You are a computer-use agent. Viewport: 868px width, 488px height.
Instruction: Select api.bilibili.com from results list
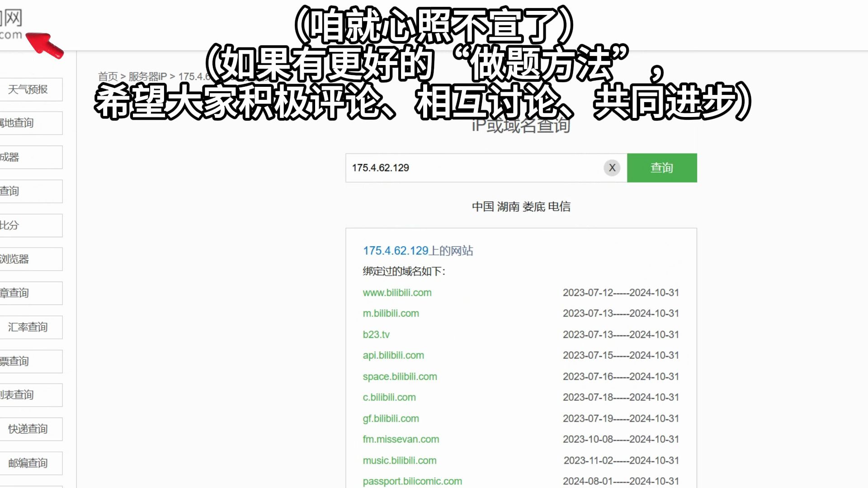[x=393, y=355]
